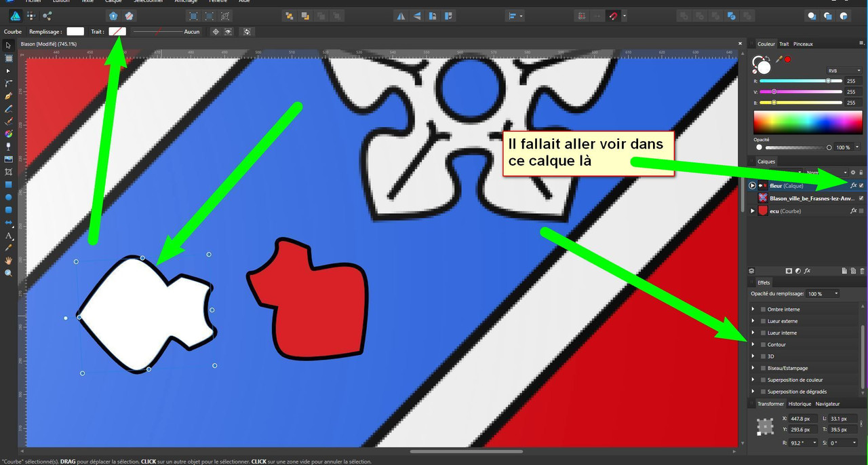Enable the Ombre interne effect checkbox

pyautogui.click(x=763, y=309)
